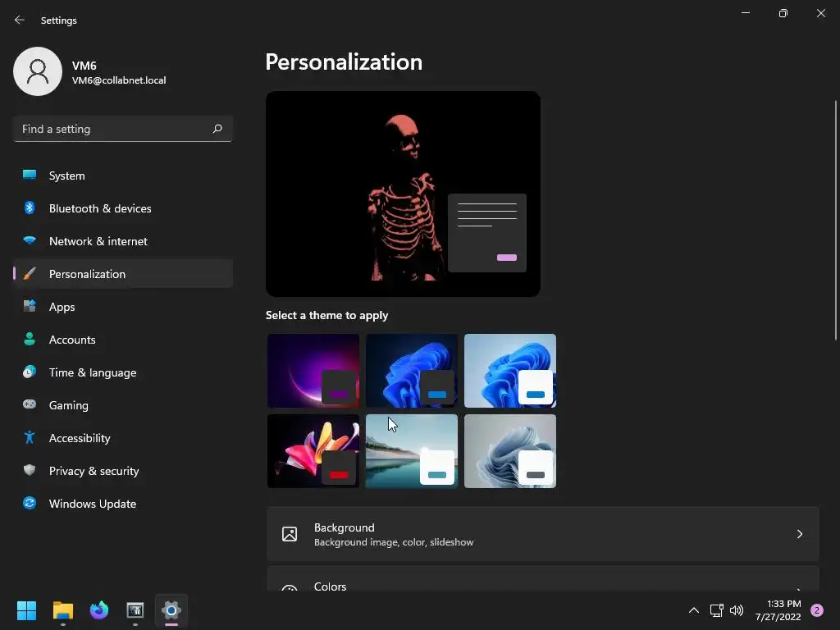Open Background image, color, slideshow settings
The width and height of the screenshot is (840, 630).
[x=543, y=534]
